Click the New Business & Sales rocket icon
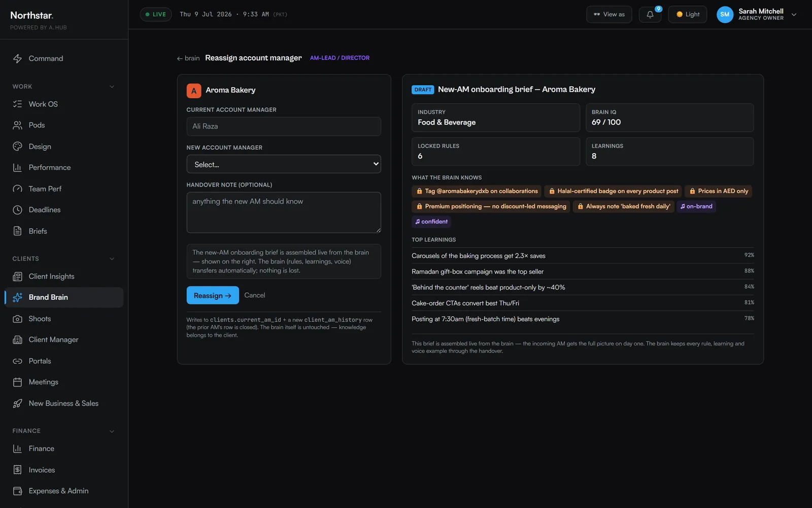This screenshot has width=812, height=508. [17, 403]
